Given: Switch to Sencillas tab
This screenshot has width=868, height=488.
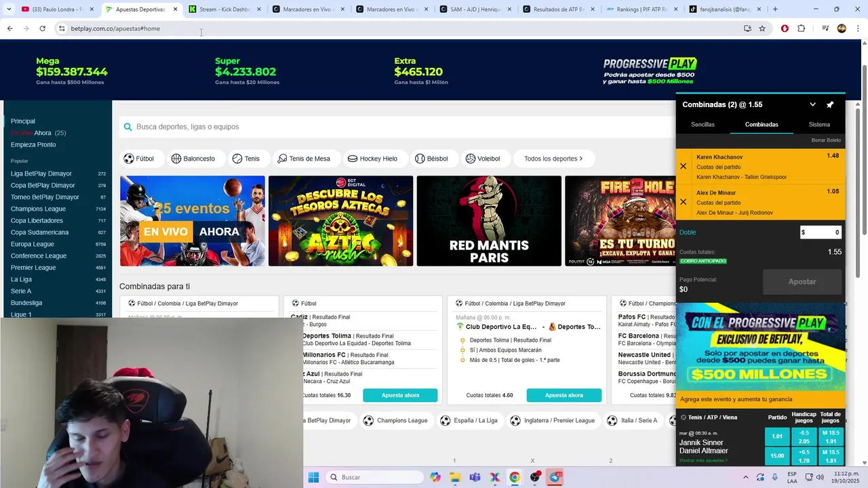Looking at the screenshot, I should (703, 125).
